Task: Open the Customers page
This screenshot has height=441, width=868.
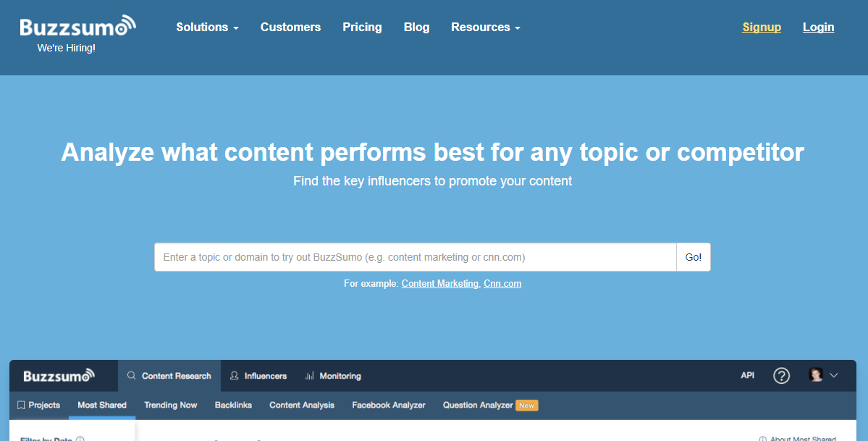Action: pyautogui.click(x=290, y=27)
